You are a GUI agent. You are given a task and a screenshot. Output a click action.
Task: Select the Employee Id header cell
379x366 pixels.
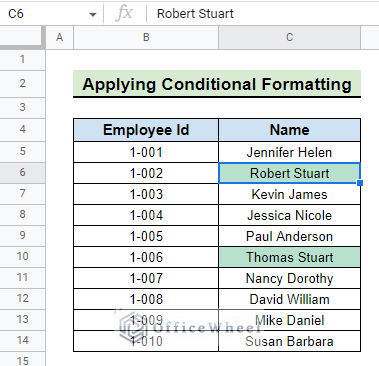tap(146, 130)
